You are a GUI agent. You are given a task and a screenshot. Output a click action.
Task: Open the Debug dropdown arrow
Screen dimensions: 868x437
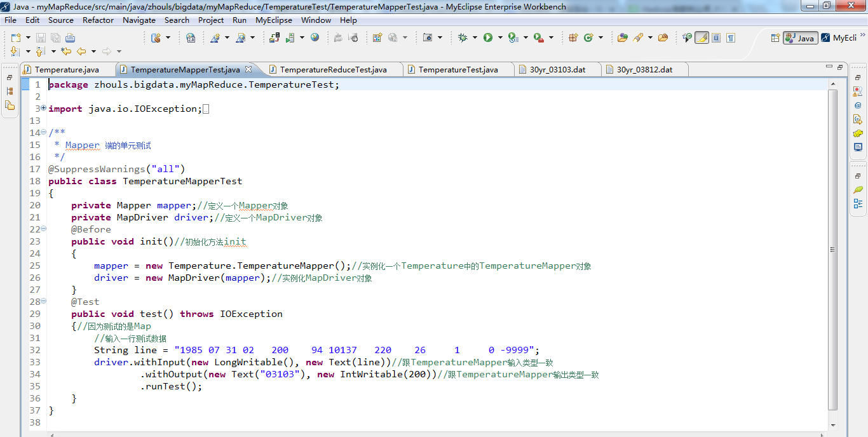click(x=475, y=38)
